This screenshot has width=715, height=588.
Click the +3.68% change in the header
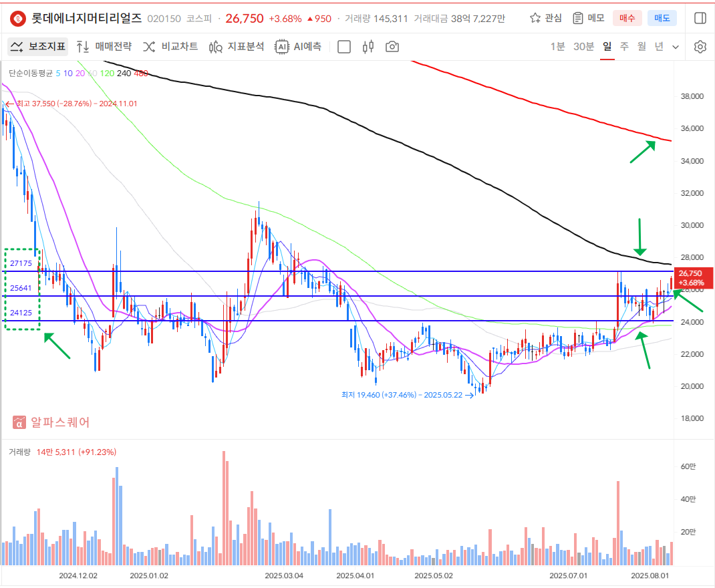tap(285, 19)
